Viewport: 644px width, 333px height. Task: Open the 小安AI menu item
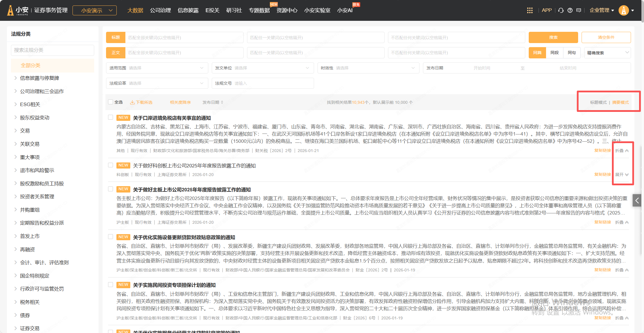(x=345, y=10)
